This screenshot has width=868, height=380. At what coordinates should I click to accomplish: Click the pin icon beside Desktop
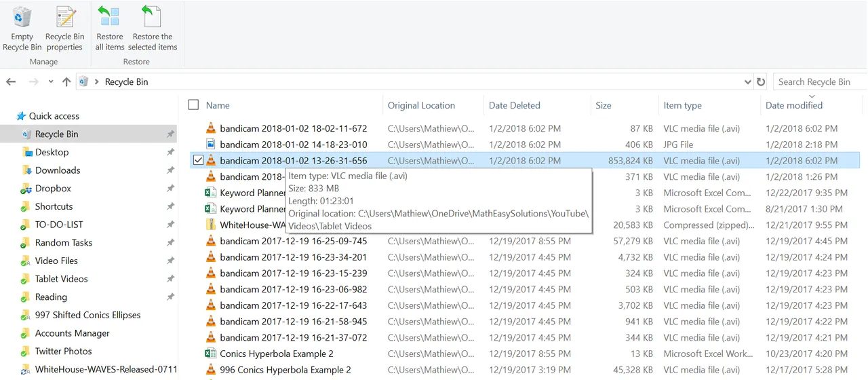170,152
